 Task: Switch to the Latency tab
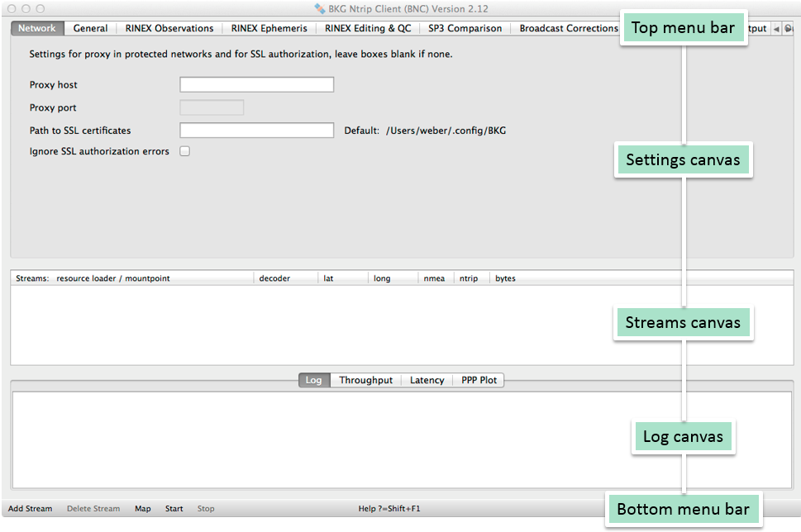click(x=427, y=380)
